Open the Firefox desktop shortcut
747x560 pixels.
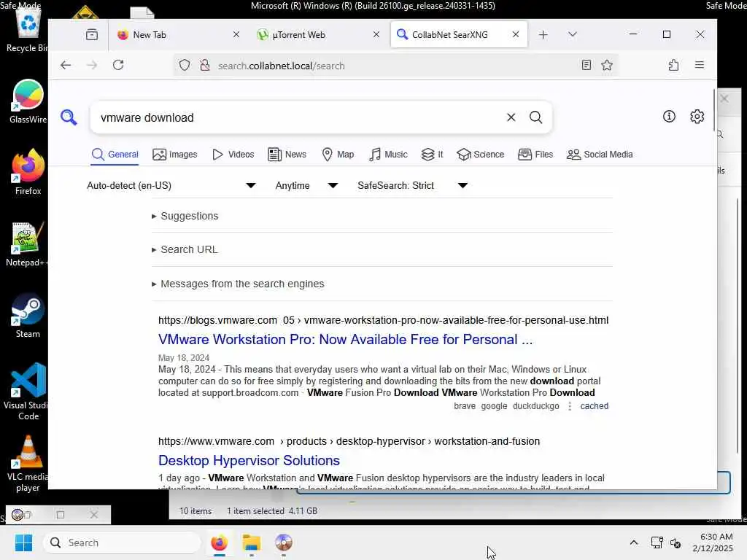pyautogui.click(x=28, y=171)
